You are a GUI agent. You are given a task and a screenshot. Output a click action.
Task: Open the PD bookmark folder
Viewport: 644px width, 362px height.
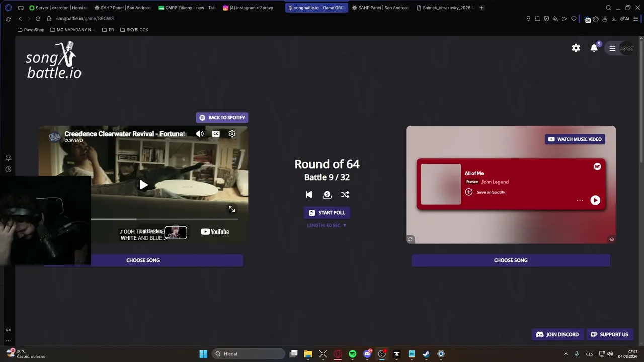108,30
